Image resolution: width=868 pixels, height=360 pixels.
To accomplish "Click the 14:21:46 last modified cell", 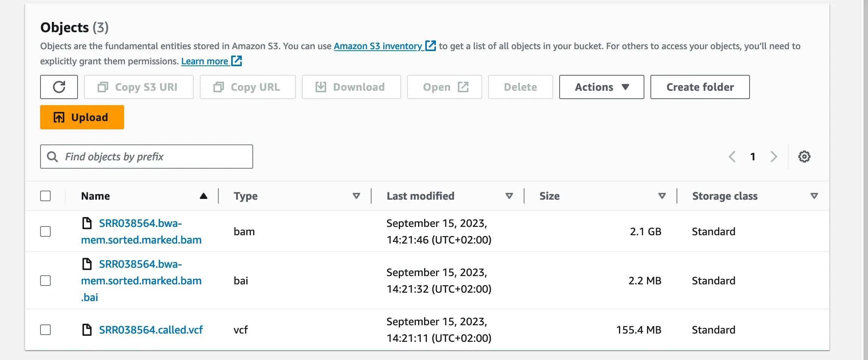I will [x=439, y=231].
